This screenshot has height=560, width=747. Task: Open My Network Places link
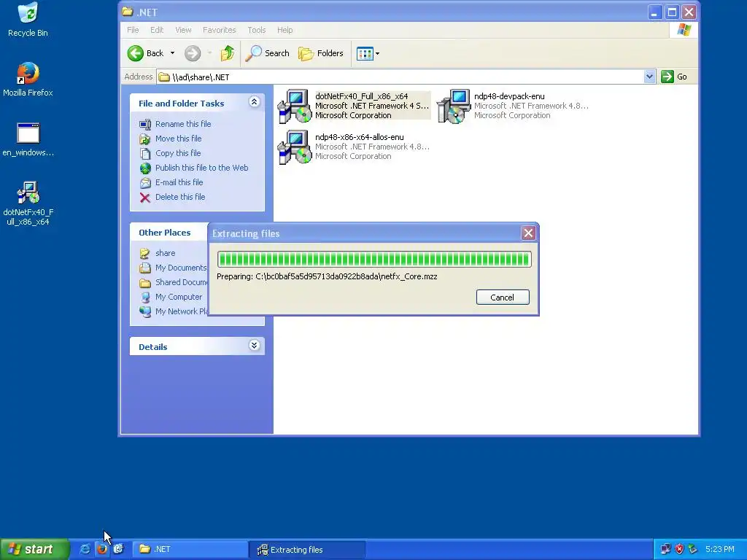point(181,311)
